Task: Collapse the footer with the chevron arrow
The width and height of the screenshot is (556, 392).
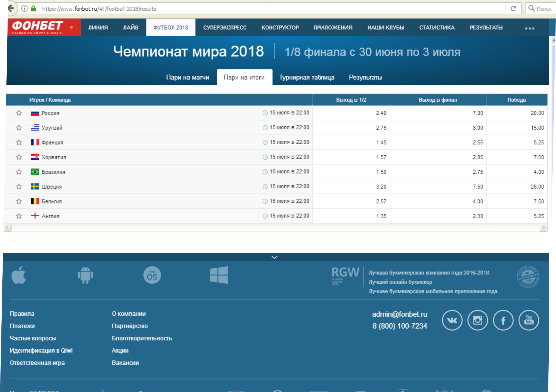Action: [x=274, y=257]
